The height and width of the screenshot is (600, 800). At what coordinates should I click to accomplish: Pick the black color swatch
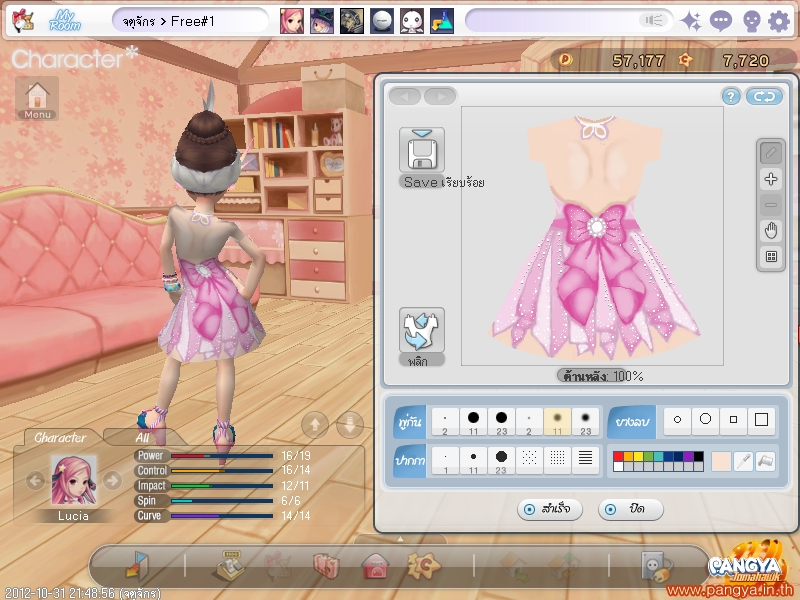(698, 456)
